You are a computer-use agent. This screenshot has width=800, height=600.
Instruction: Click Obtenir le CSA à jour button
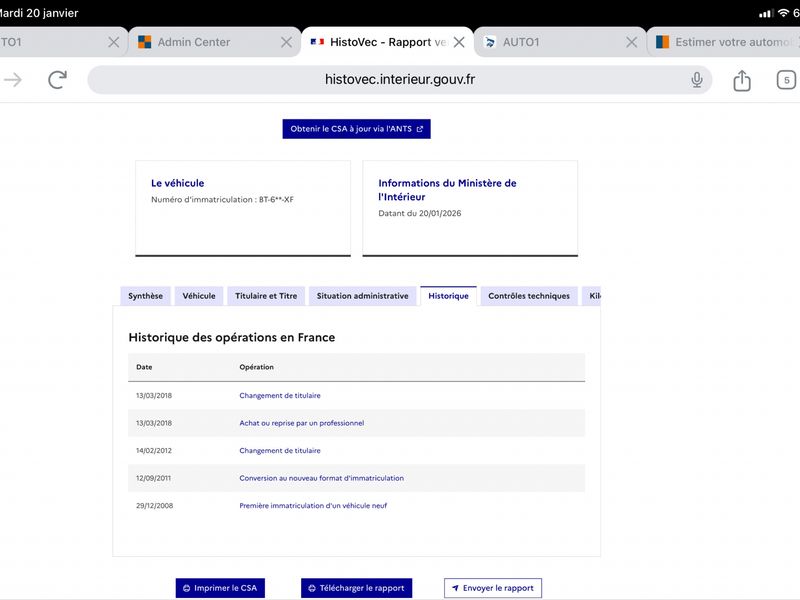click(x=356, y=129)
